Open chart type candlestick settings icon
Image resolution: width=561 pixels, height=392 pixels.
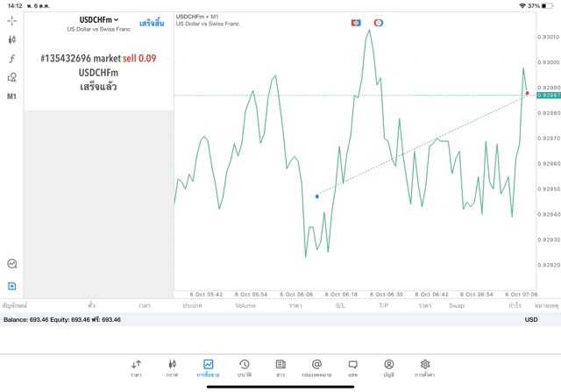pos(11,39)
